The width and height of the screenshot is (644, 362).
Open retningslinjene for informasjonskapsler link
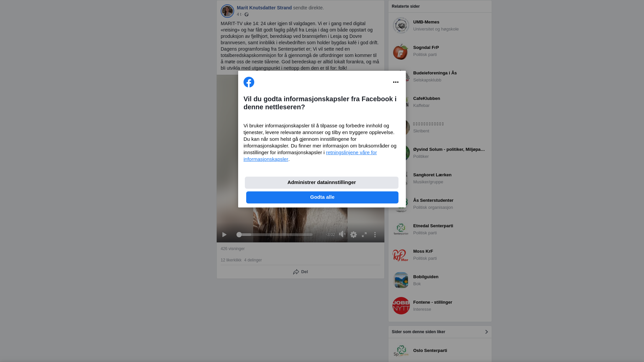click(x=310, y=156)
